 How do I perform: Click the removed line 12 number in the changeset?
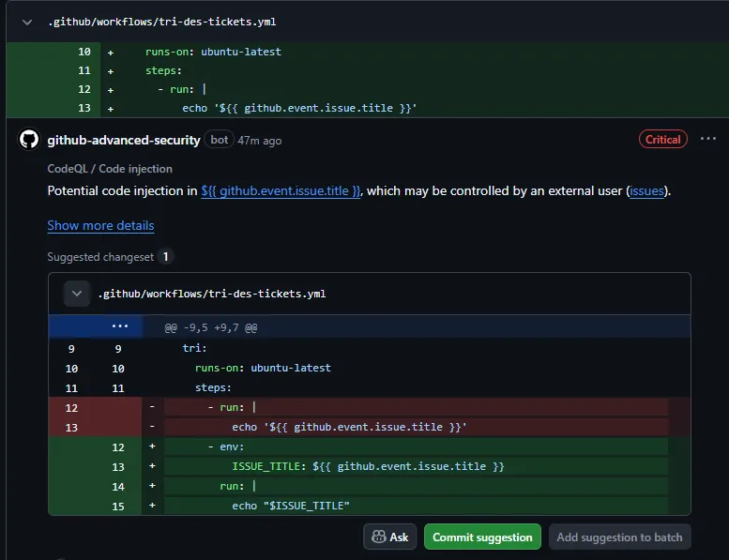tap(71, 408)
